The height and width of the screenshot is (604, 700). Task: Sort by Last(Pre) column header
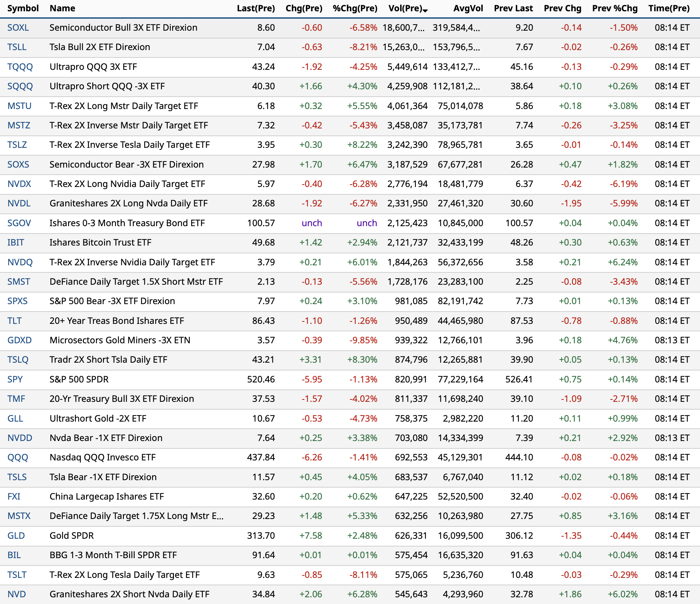(255, 8)
